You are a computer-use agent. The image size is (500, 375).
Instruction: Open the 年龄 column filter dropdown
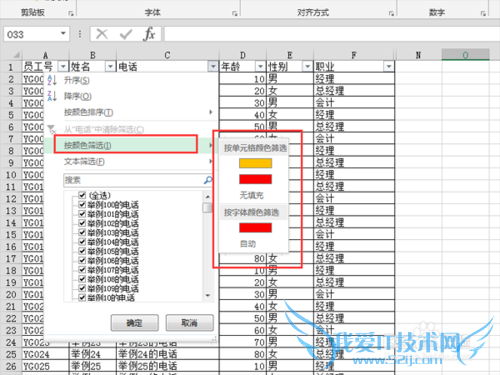pyautogui.click(x=260, y=67)
